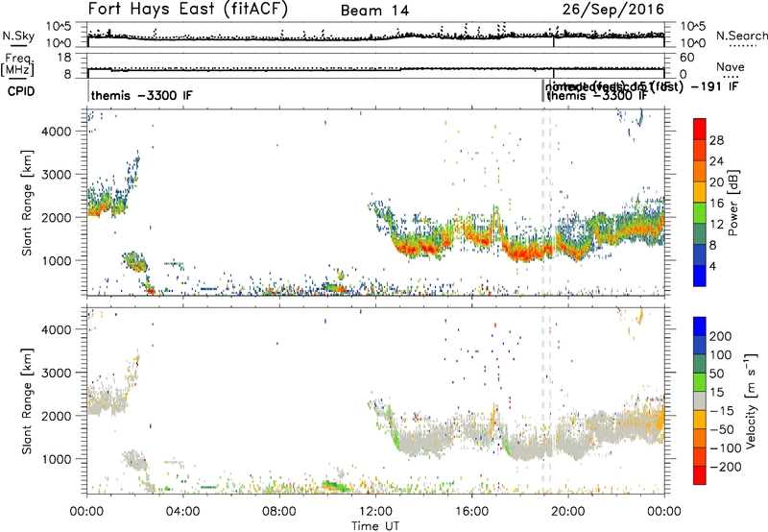Click the '-200' Velocity colorbar value

pos(725,467)
